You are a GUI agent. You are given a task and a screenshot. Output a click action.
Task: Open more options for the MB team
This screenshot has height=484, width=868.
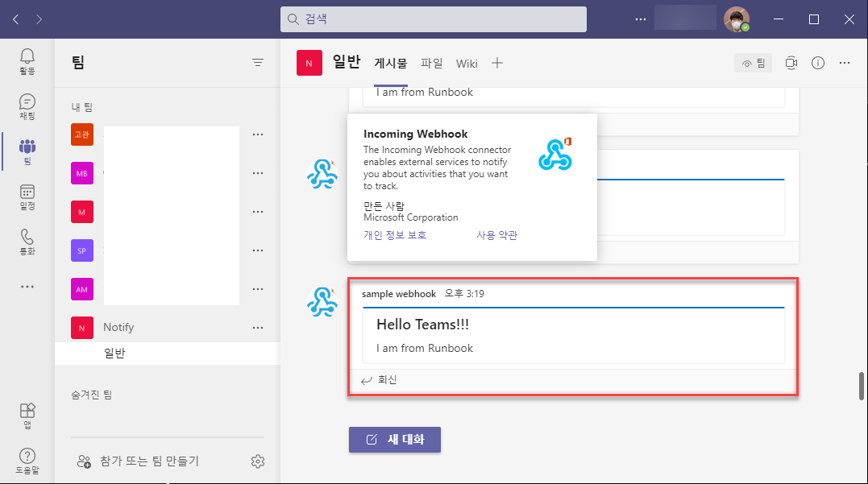coord(258,173)
